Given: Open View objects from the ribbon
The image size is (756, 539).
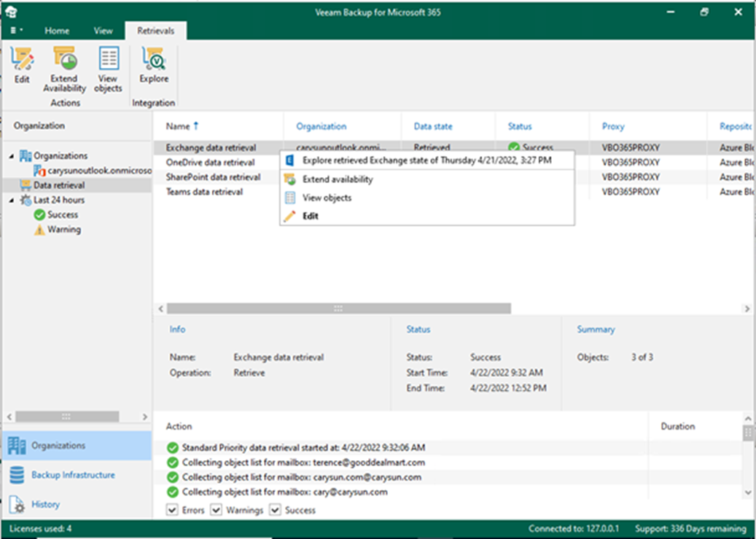Looking at the screenshot, I should click(x=108, y=69).
